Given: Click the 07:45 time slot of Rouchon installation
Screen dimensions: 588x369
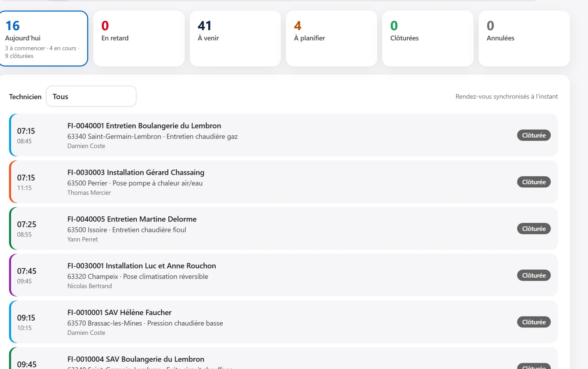Looking at the screenshot, I should click(26, 271).
